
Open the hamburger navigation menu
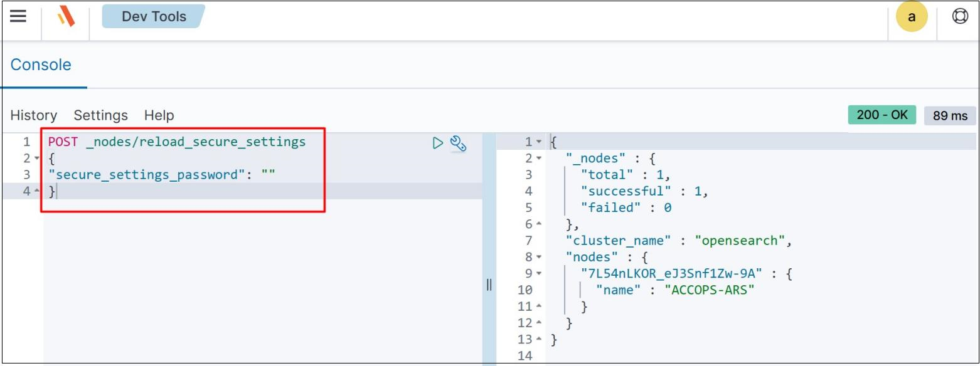point(18,17)
